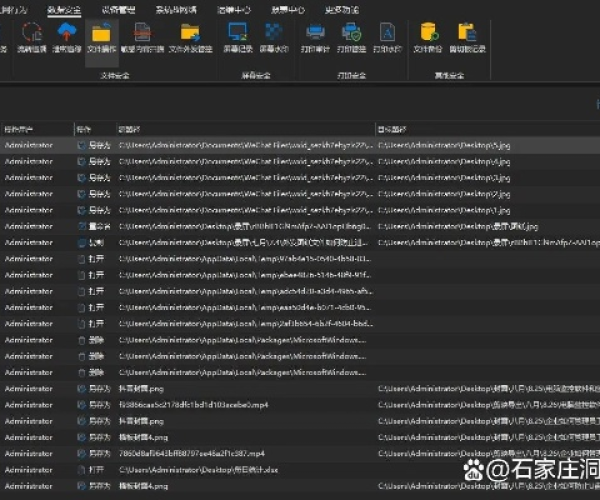Click the .mp4 file name starting f9886
The image size is (600, 500).
(193, 405)
